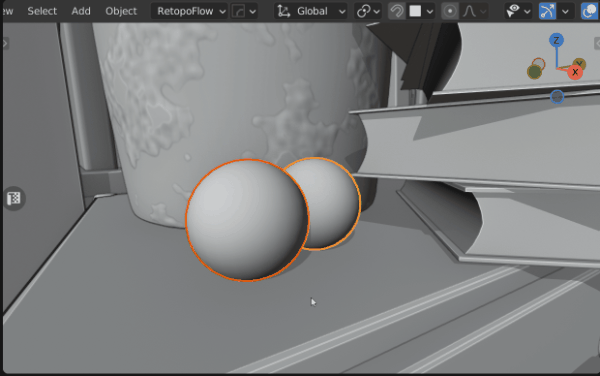Image resolution: width=600 pixels, height=376 pixels.
Task: Open the pivot point dropdown
Action: (x=368, y=11)
